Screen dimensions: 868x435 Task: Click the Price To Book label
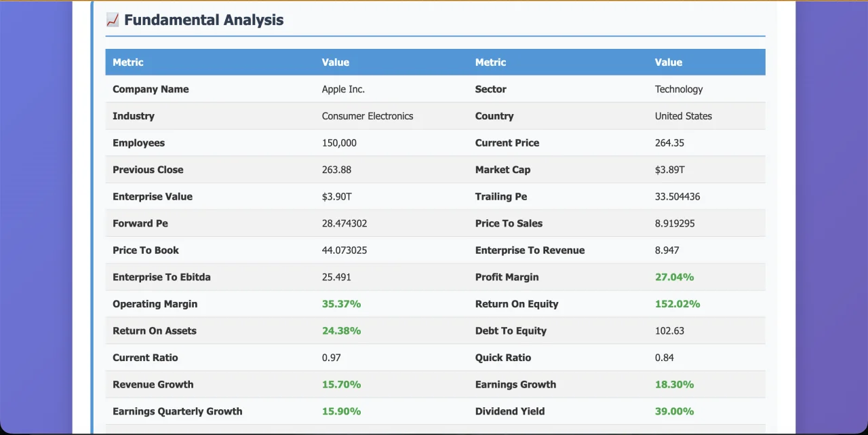click(x=146, y=250)
